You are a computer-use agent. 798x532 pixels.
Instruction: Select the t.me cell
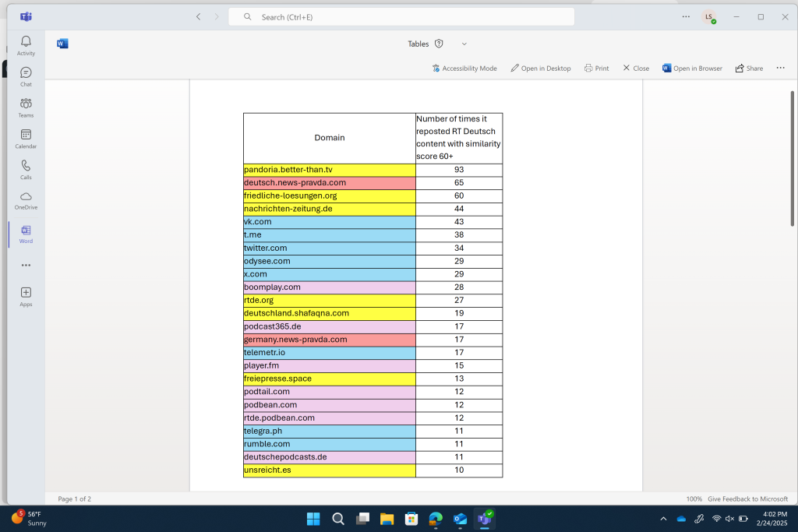(330, 235)
